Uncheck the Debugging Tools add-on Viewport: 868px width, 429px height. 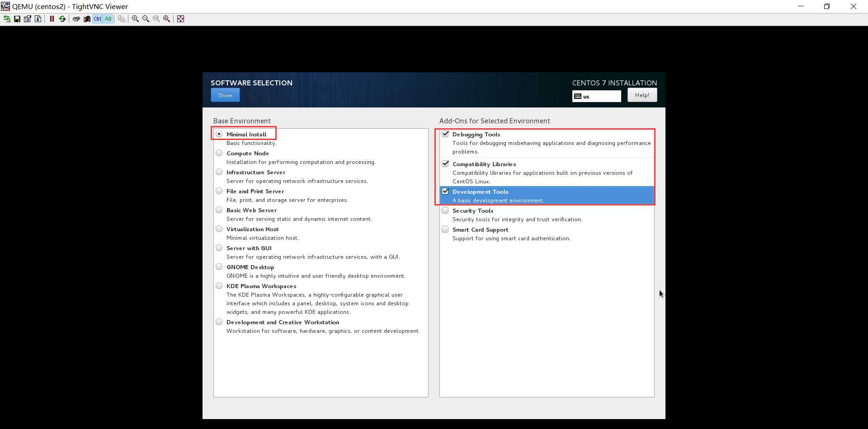[x=445, y=134]
